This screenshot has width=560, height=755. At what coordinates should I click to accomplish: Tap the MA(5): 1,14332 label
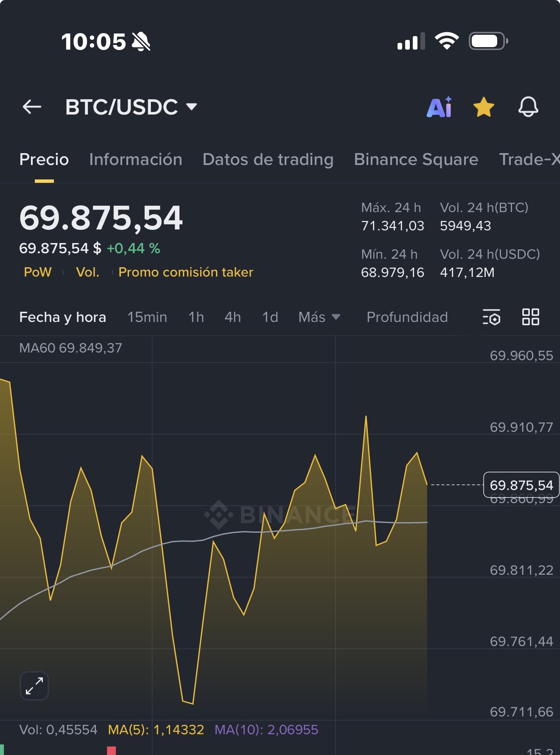pyautogui.click(x=156, y=730)
